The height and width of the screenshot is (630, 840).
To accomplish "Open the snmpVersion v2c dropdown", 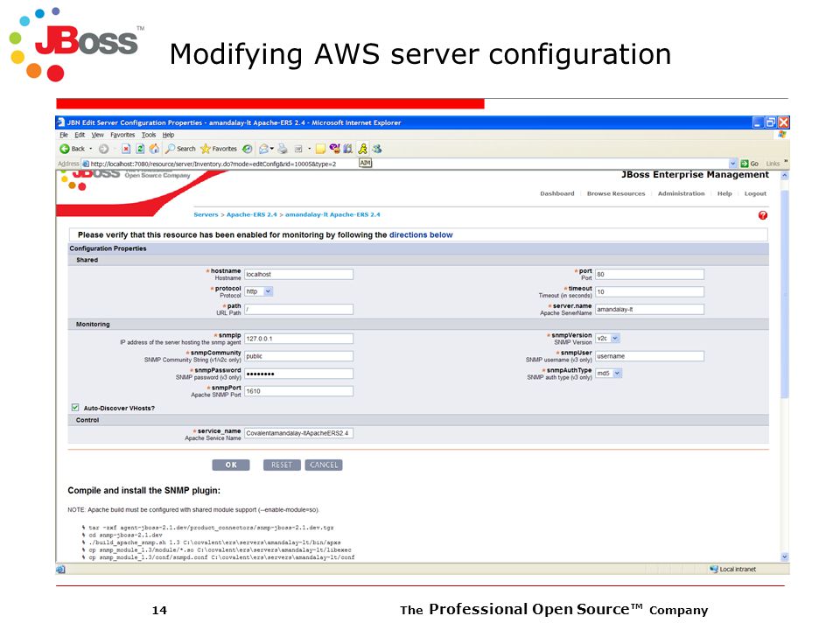I will pos(615,338).
